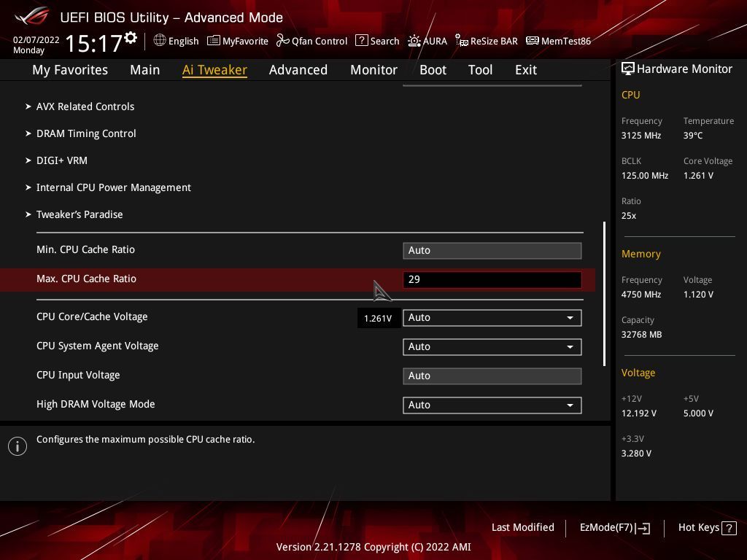747x560 pixels.
Task: Click the Max. CPU Cache Ratio field
Action: click(492, 279)
